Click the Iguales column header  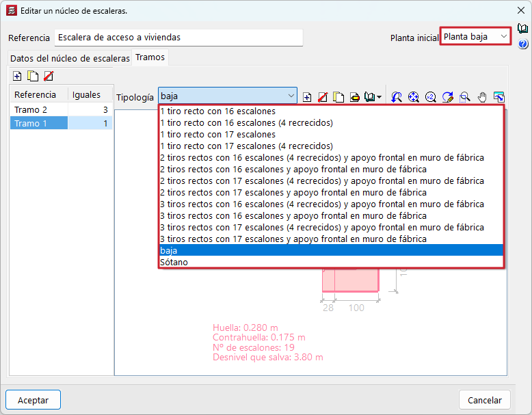(x=90, y=94)
